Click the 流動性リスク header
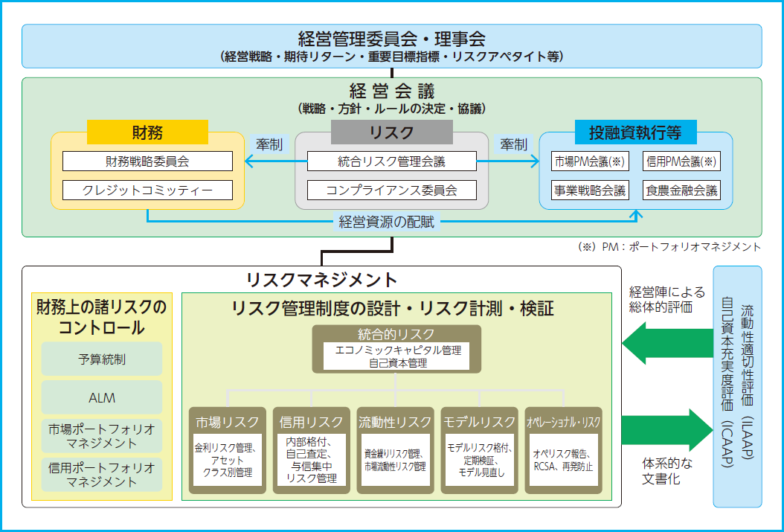 coord(395,422)
